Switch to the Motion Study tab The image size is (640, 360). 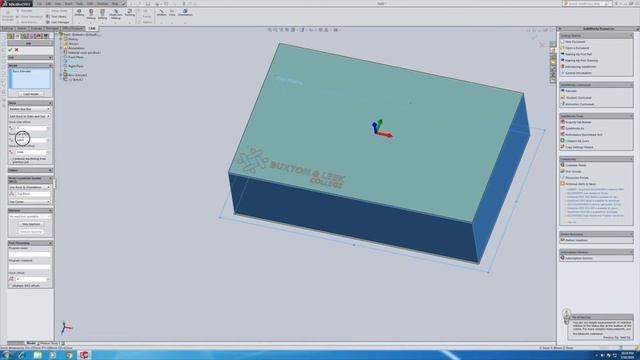point(49,343)
